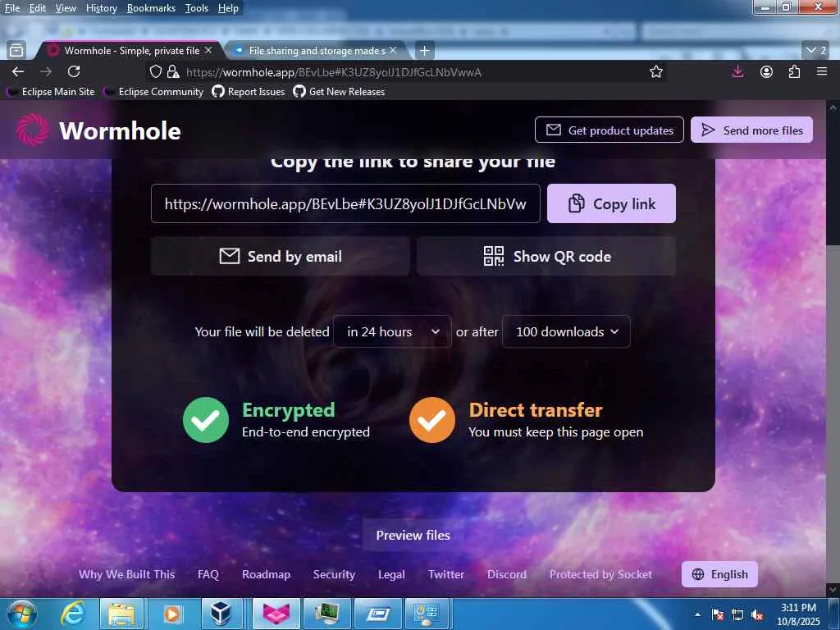
Task: Open the Firefox account icon
Action: point(767,72)
